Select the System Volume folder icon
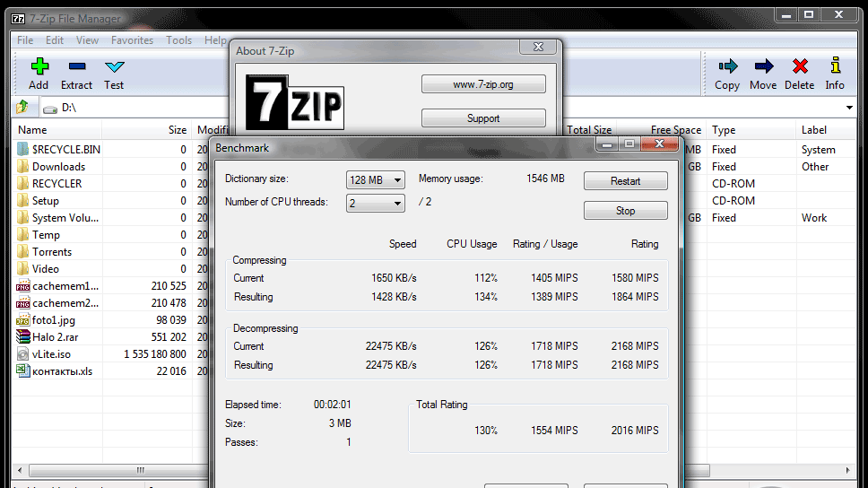This screenshot has width=868, height=488. click(x=22, y=218)
